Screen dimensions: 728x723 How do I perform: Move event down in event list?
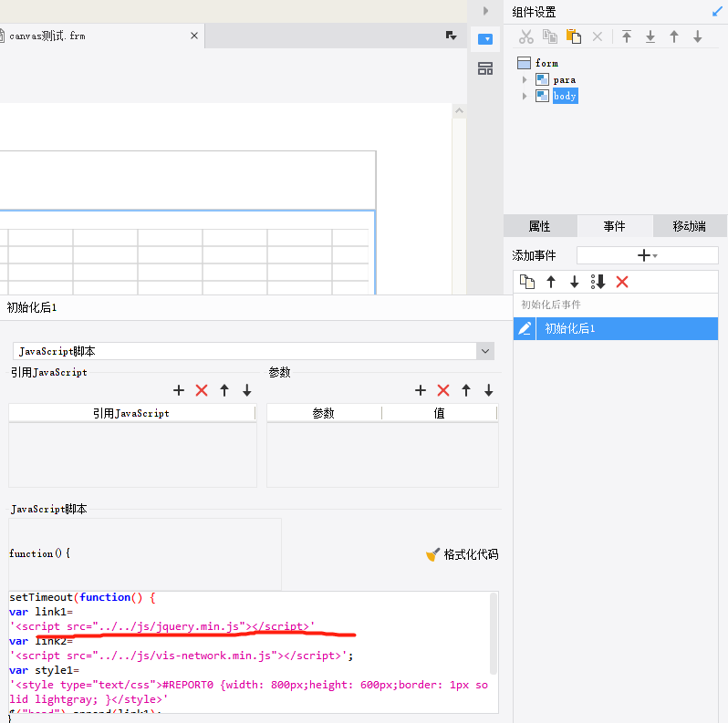click(x=575, y=282)
